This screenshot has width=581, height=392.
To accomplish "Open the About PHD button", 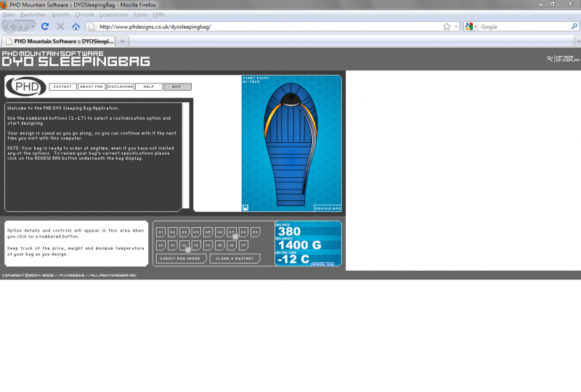I will [x=92, y=86].
